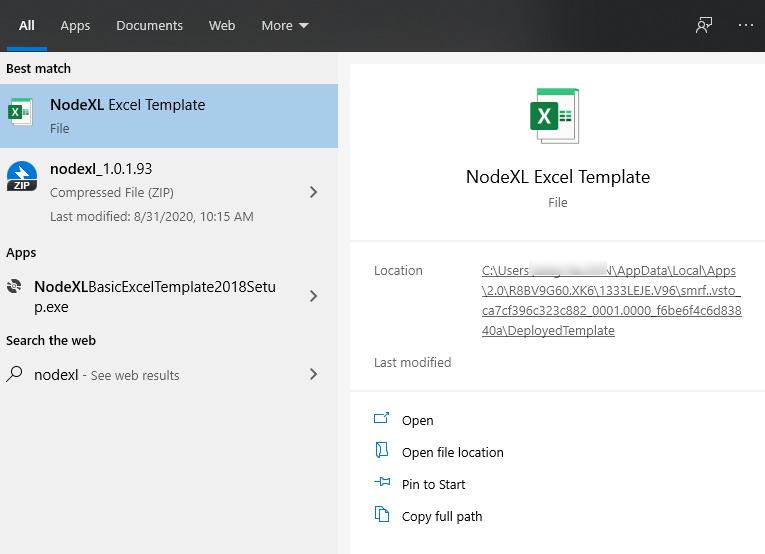Expand NodeXLBasicExcelTemplate2018Setup.exe chevron

click(313, 296)
